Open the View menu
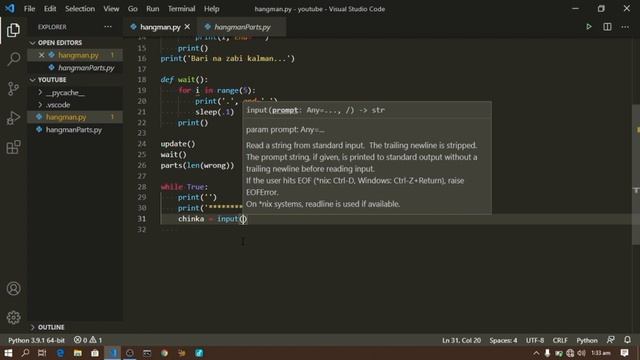The image size is (640, 360). point(111,9)
